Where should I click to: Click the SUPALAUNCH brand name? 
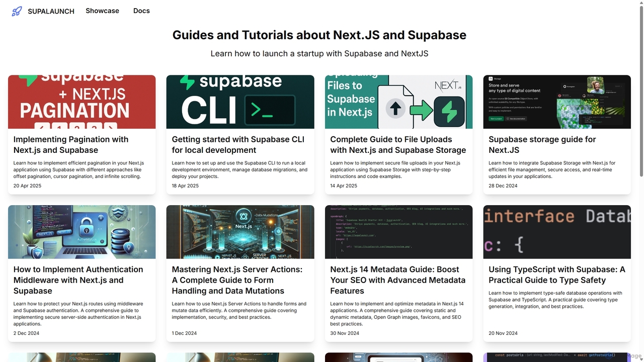coord(51,11)
